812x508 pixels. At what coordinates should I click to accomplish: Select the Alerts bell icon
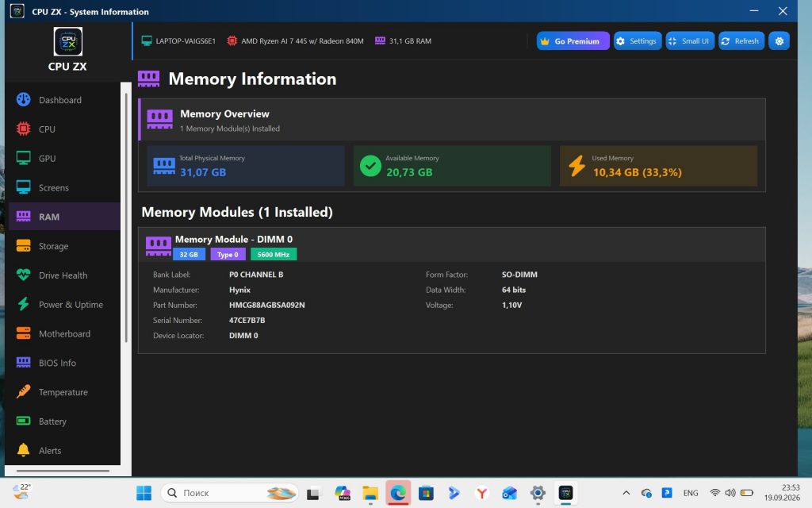click(23, 450)
